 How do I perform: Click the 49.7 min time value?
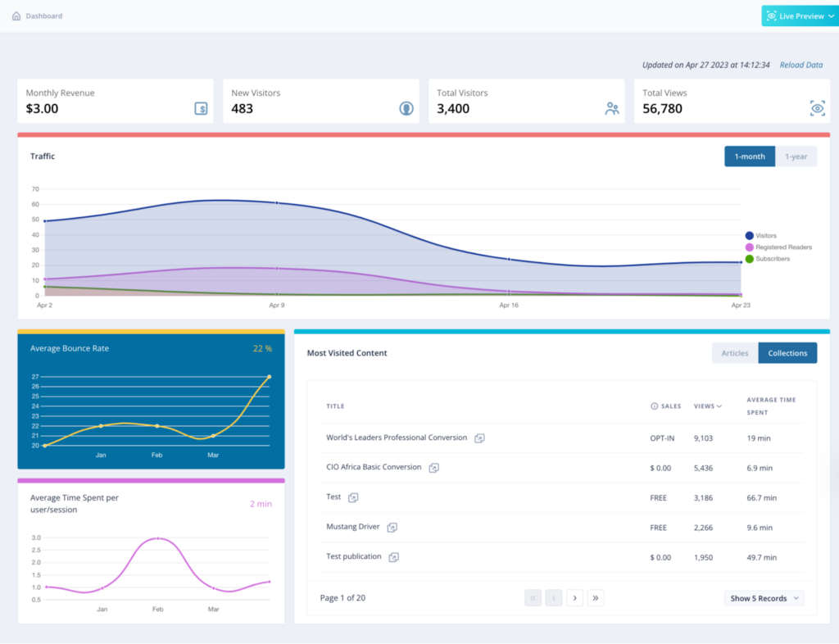[x=761, y=557]
